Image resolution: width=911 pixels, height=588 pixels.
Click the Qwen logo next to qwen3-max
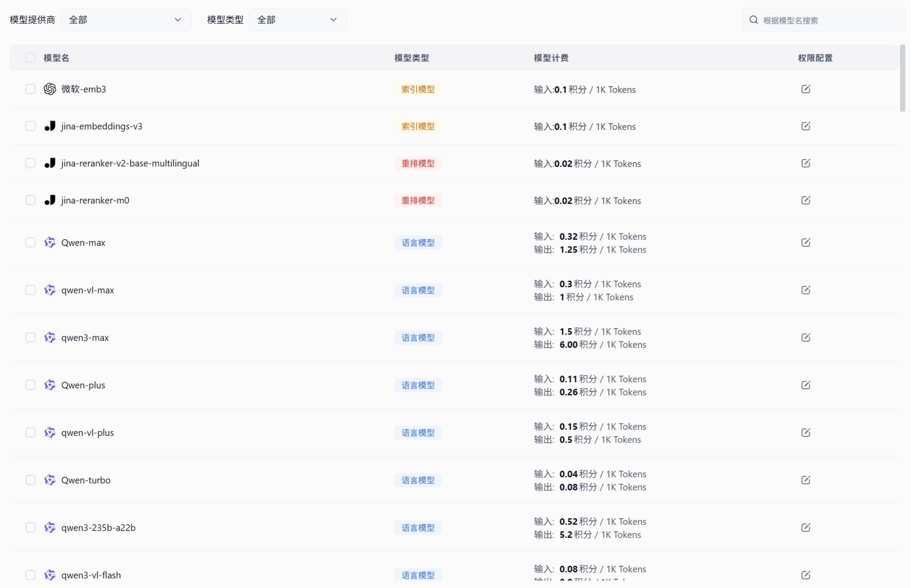[50, 337]
